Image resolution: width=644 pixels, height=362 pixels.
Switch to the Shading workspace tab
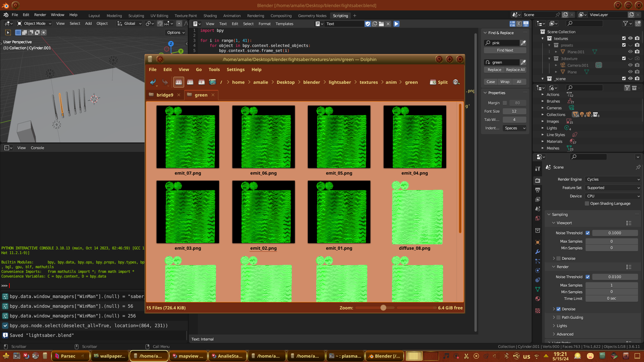pyautogui.click(x=210, y=16)
